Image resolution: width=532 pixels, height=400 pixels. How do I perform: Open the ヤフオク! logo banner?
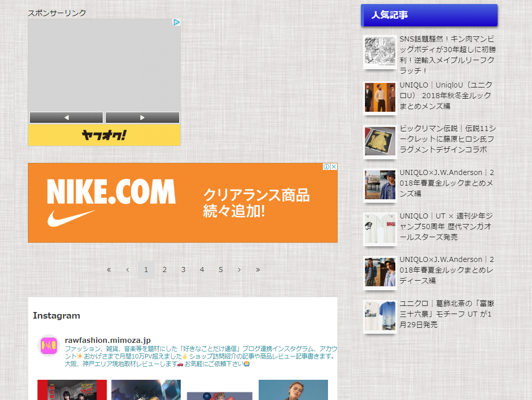coord(104,135)
